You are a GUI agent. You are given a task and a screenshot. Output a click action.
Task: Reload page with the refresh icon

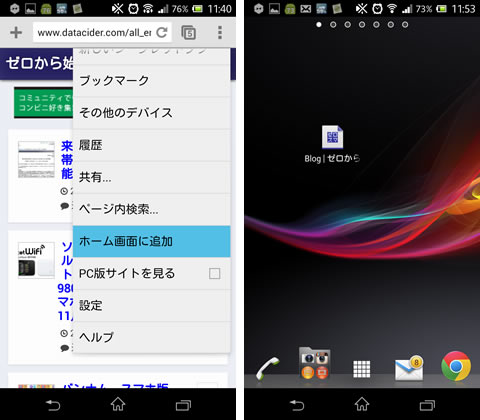[x=162, y=32]
